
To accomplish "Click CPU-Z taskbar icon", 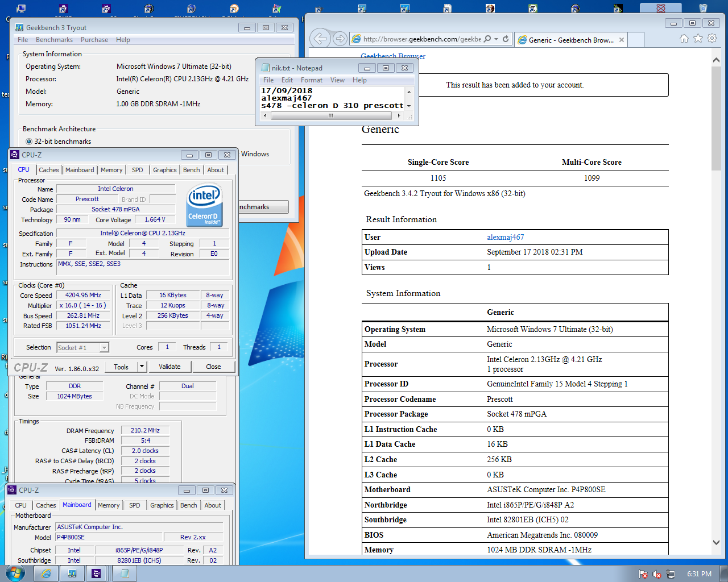I will (x=96, y=573).
